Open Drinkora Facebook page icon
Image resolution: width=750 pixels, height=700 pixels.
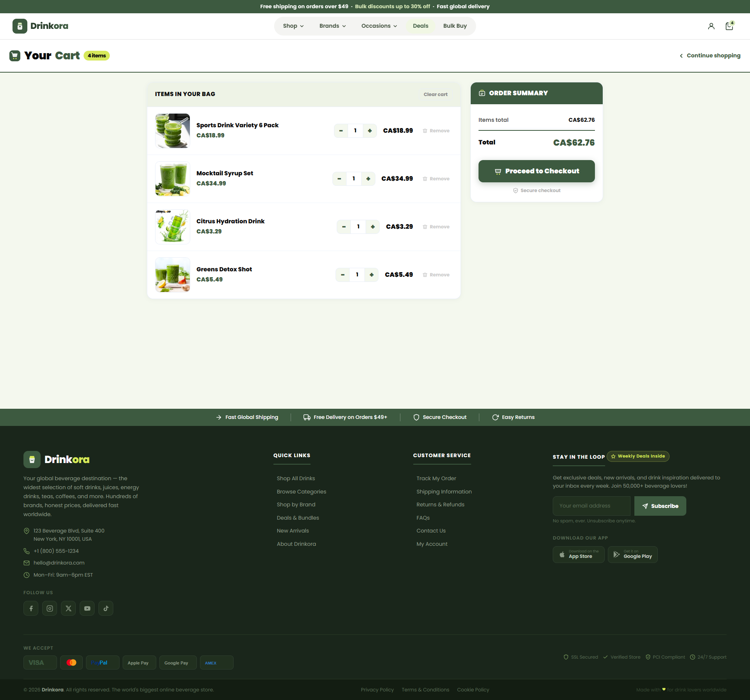click(x=31, y=608)
